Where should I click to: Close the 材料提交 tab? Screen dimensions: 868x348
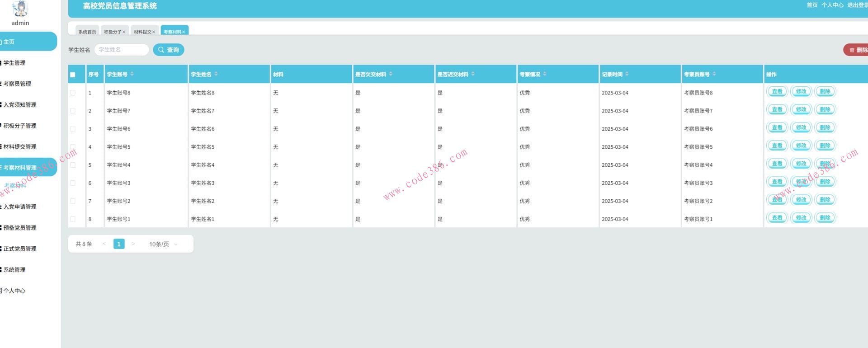point(154,32)
